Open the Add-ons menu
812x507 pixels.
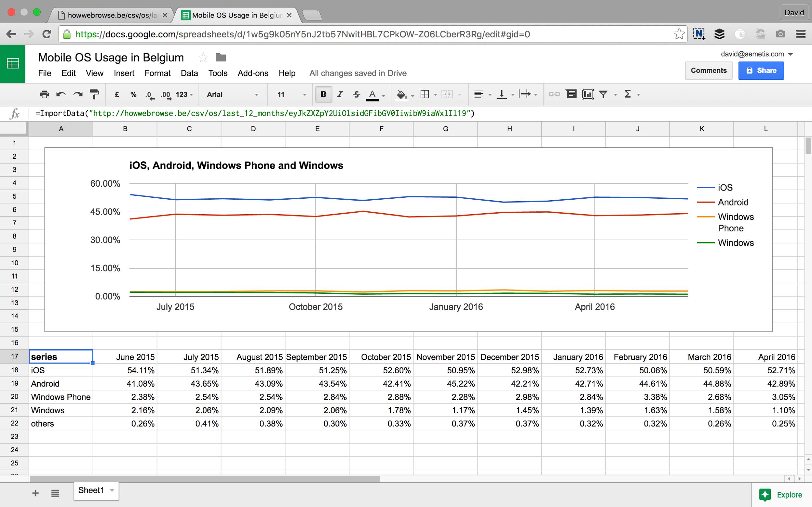click(x=253, y=73)
